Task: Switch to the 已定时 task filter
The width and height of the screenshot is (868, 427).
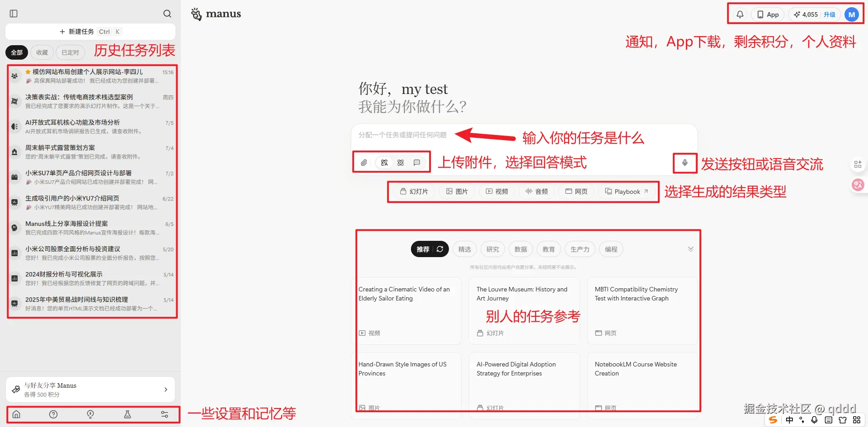Action: 70,52
